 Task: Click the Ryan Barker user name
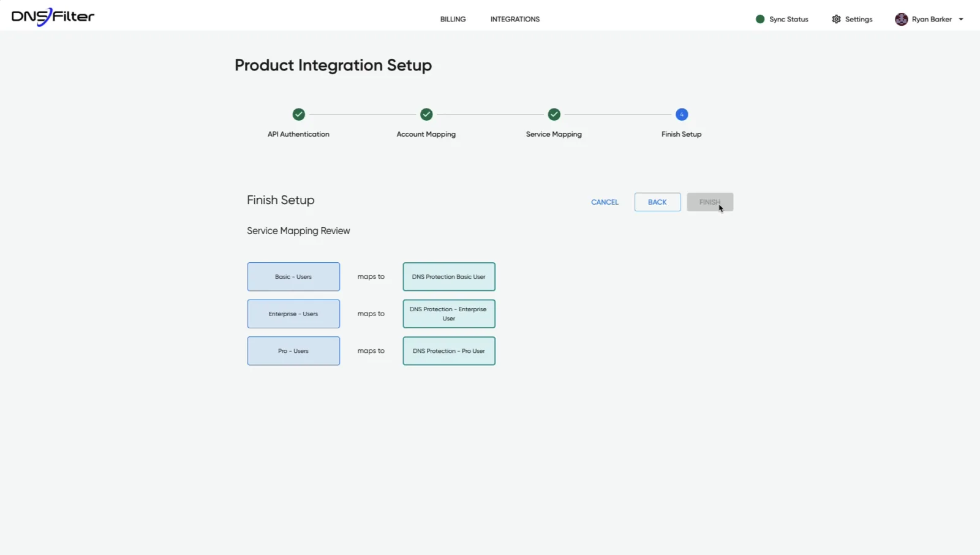(x=932, y=19)
